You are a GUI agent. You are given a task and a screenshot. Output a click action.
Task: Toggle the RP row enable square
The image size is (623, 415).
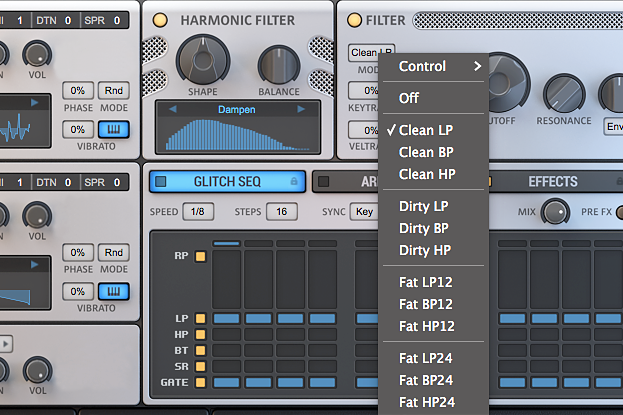200,256
